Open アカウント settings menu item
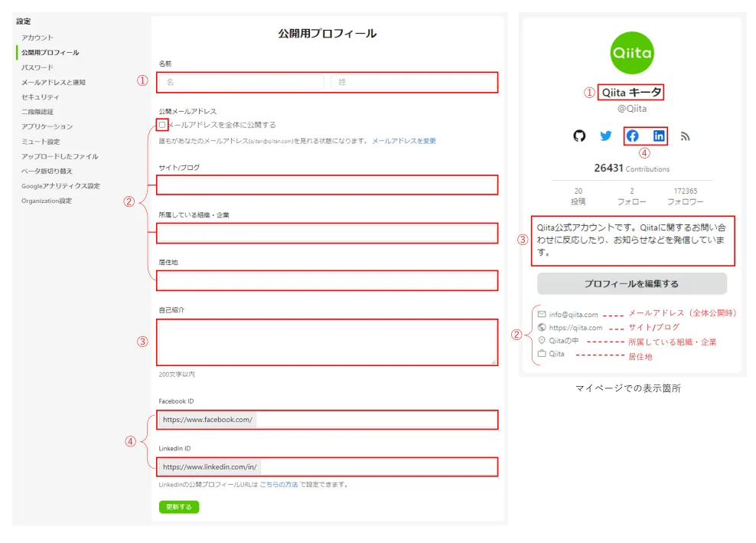This screenshot has height=543, width=756. coord(37,38)
